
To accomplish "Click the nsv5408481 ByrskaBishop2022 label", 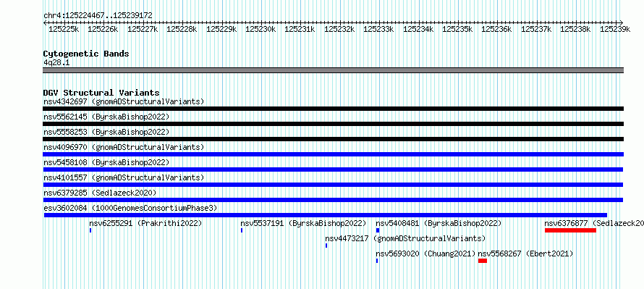I will point(438,223).
